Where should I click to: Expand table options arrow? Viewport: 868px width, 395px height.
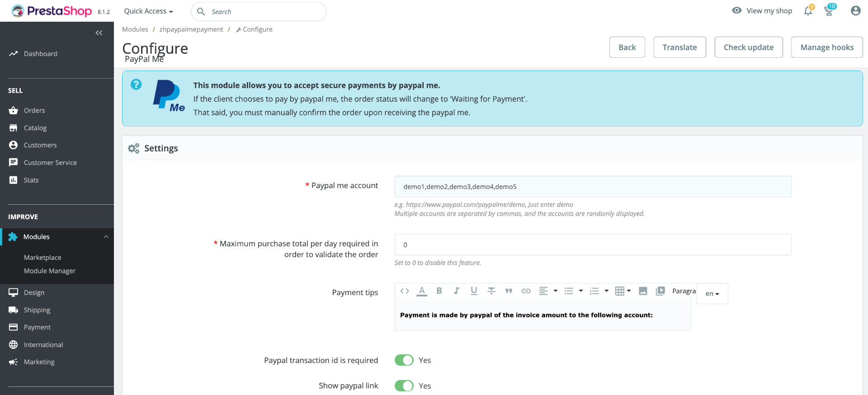coord(629,291)
